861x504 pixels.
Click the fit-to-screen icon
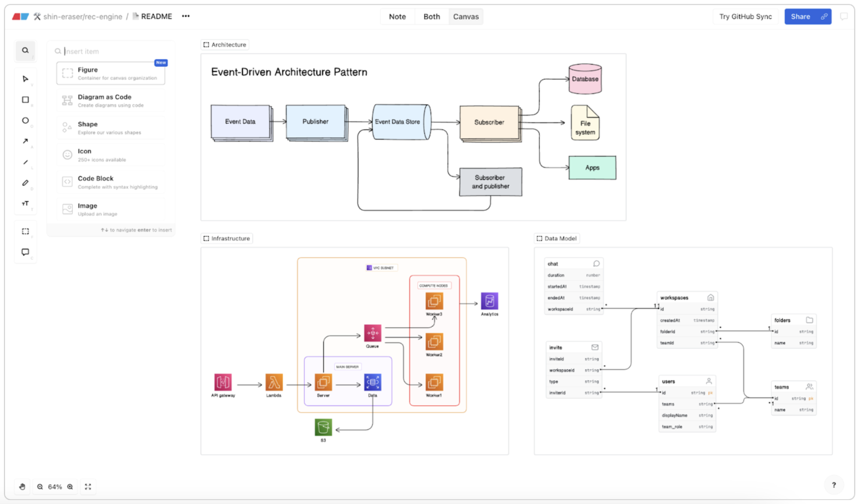coord(88,487)
